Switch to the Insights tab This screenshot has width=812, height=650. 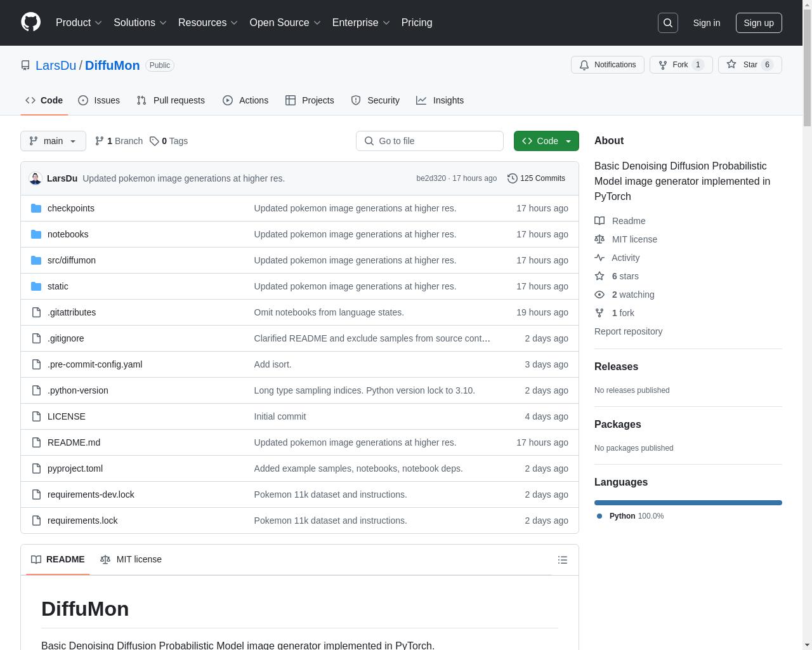pos(440,100)
